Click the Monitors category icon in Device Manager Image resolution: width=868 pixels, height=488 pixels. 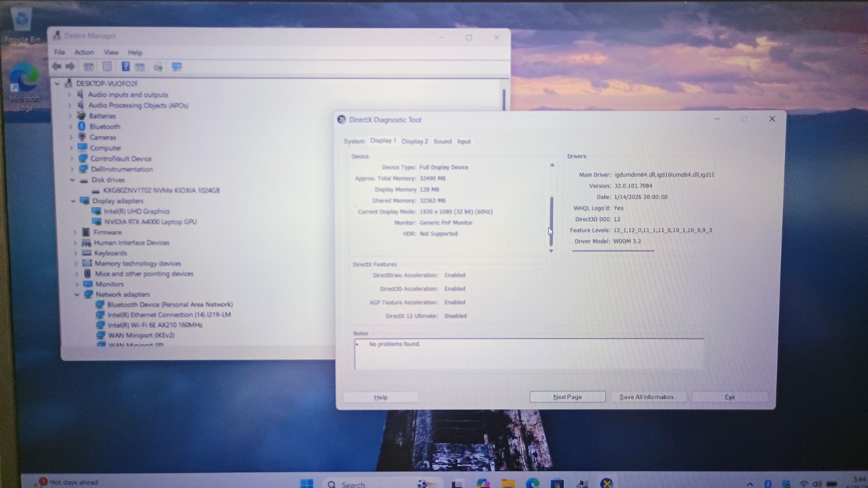pyautogui.click(x=88, y=284)
